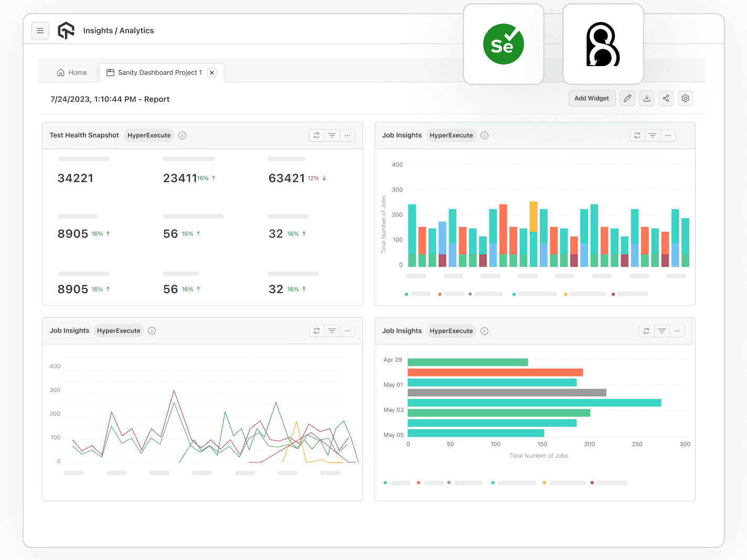Viewport: 747px width, 560px height.
Task: Click the edit pencil icon near Add Widget
Action: [627, 98]
